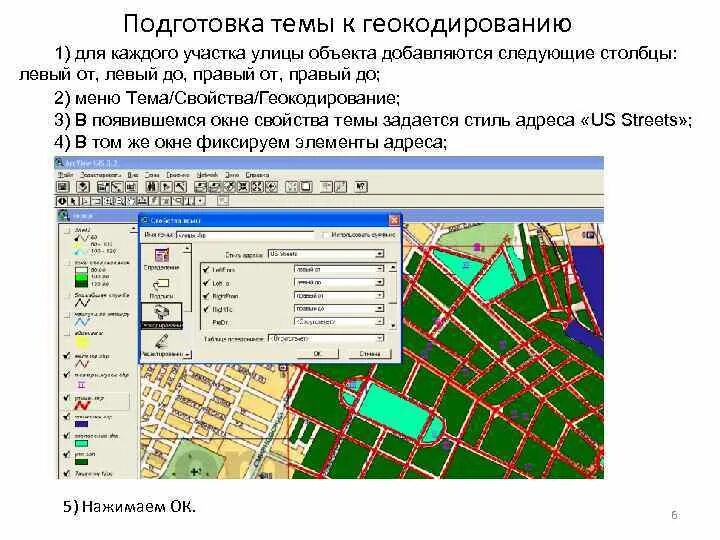
Task: Hide the dark blue swatch theme
Action: click(x=67, y=417)
